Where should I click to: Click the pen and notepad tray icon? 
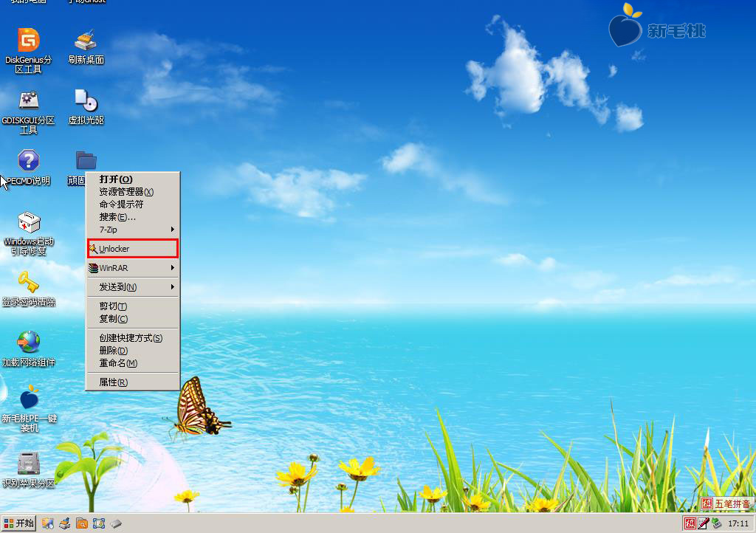pyautogui.click(x=704, y=523)
